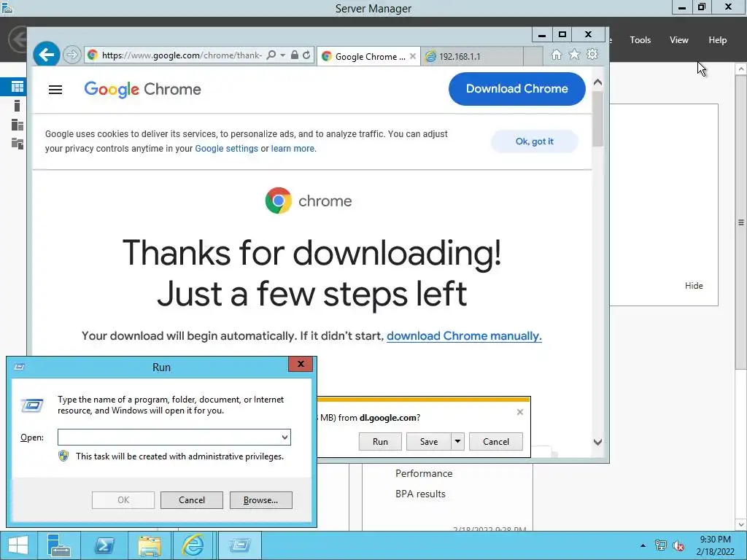The image size is (747, 560).
Task: Switch to the 192.168.1.1 tab
Action: (472, 56)
